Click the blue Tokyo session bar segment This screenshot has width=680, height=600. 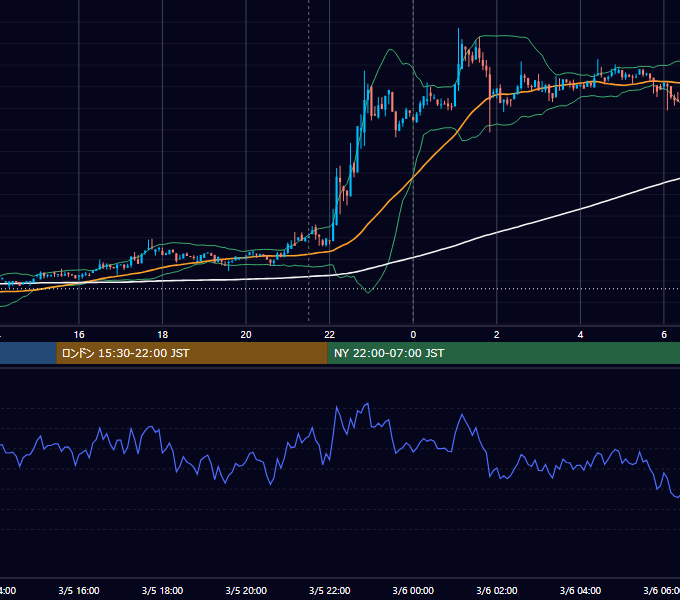point(28,353)
